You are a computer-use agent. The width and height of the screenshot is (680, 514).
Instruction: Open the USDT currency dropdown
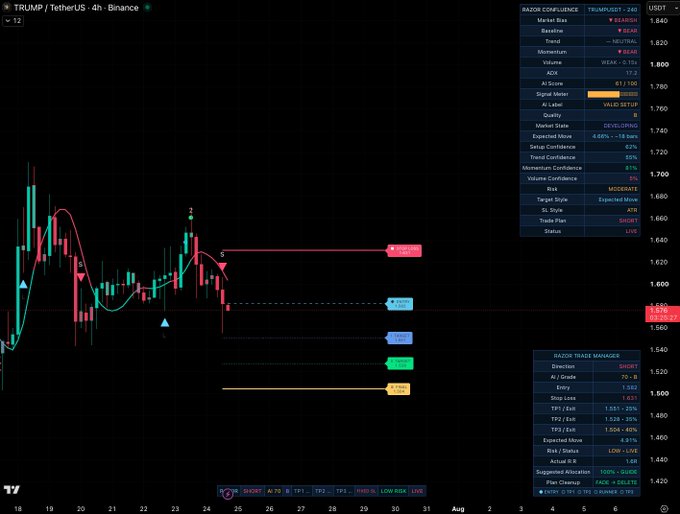tap(663, 8)
